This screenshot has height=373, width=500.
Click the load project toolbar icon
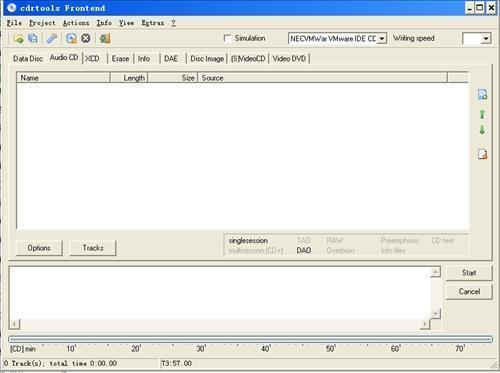19,38
